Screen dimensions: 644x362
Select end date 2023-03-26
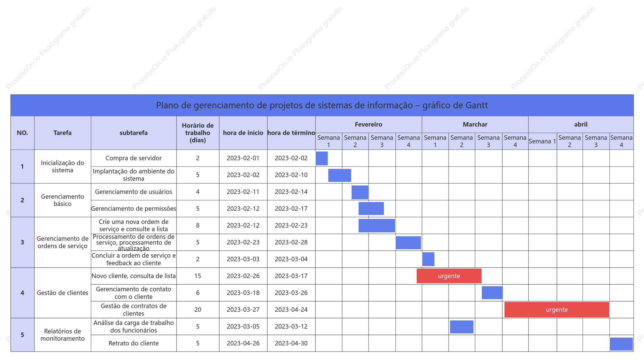pyautogui.click(x=291, y=293)
